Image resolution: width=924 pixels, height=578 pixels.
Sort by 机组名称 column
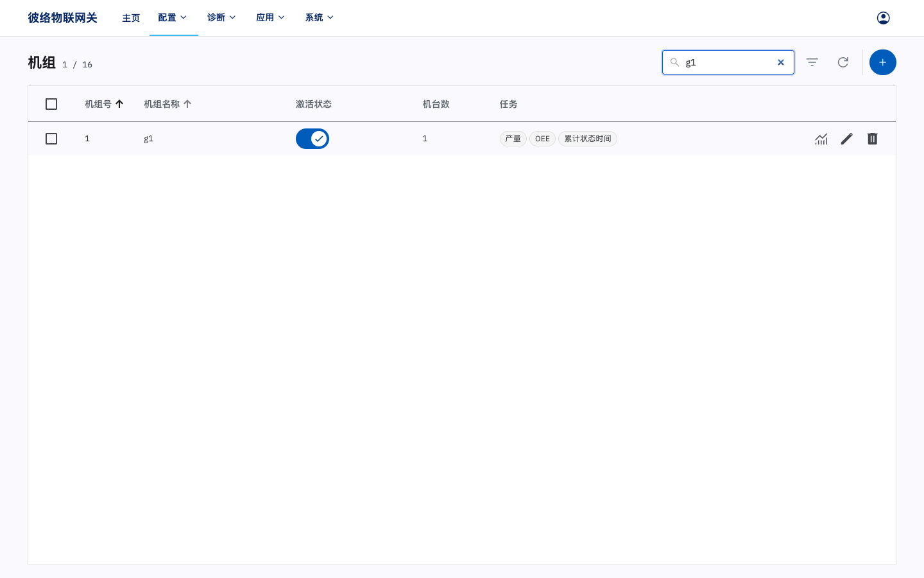[x=167, y=104]
